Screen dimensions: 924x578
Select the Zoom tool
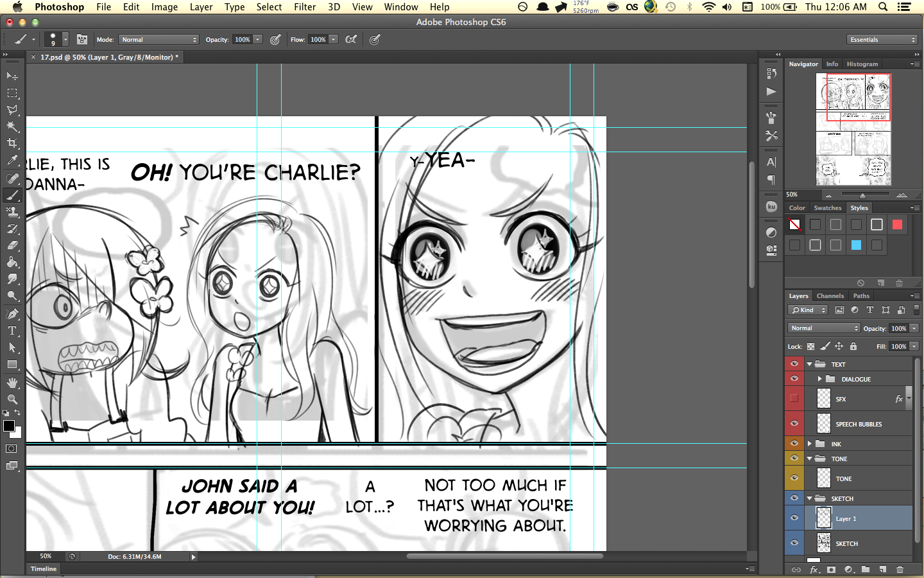12,399
